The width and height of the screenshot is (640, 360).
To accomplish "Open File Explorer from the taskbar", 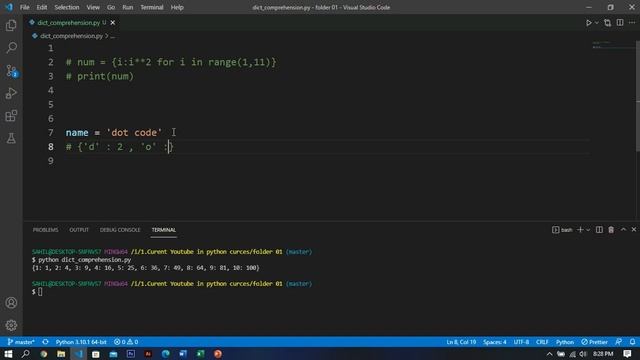I will [x=61, y=354].
